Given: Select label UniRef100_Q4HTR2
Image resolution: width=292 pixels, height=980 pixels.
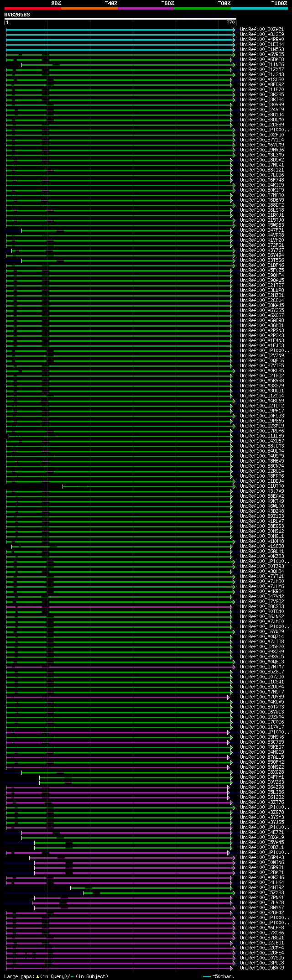Looking at the screenshot, I should [262, 887].
